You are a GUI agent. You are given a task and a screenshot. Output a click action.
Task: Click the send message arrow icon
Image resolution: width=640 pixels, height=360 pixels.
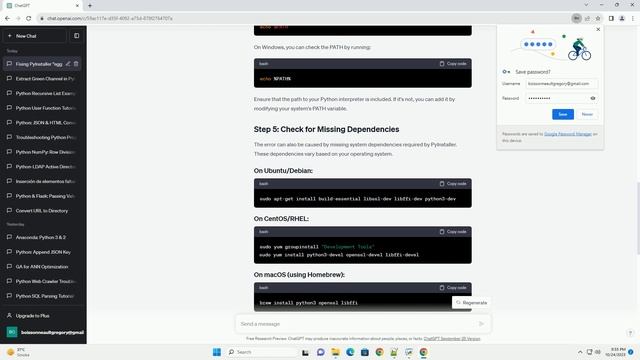481,324
